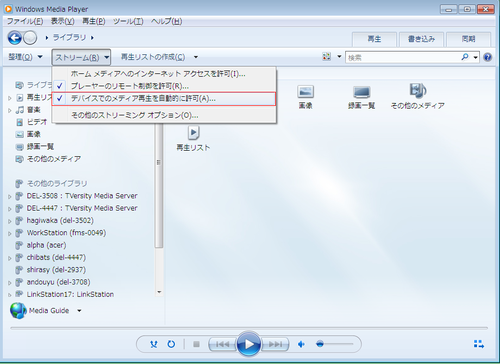Switch to the 書き込み tab
This screenshot has height=364, width=500.
[x=421, y=39]
